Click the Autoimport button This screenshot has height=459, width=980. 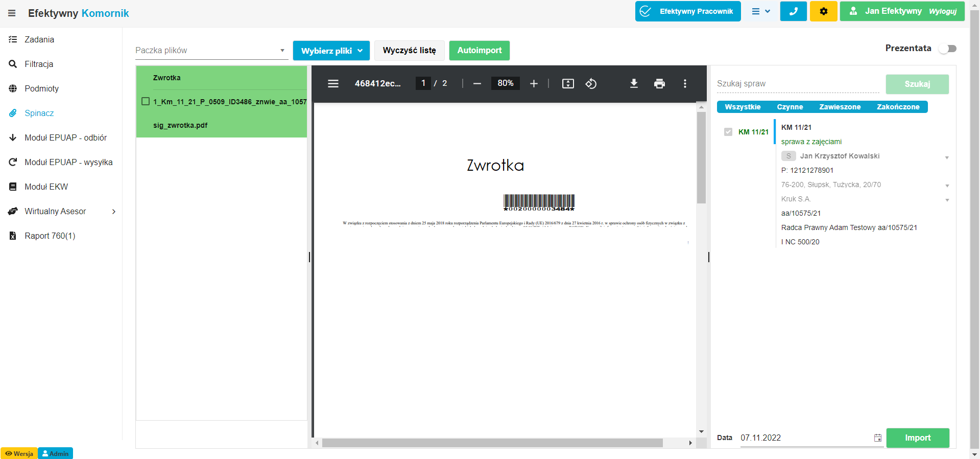(x=479, y=51)
